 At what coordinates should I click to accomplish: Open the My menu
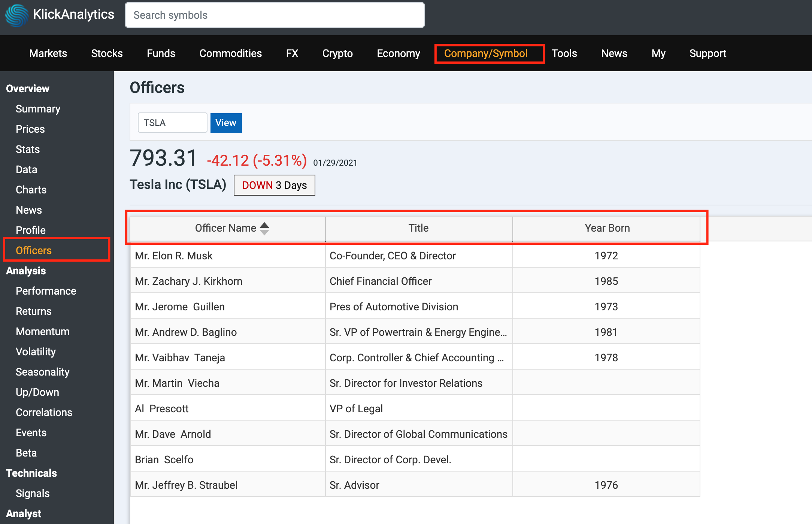pos(658,53)
